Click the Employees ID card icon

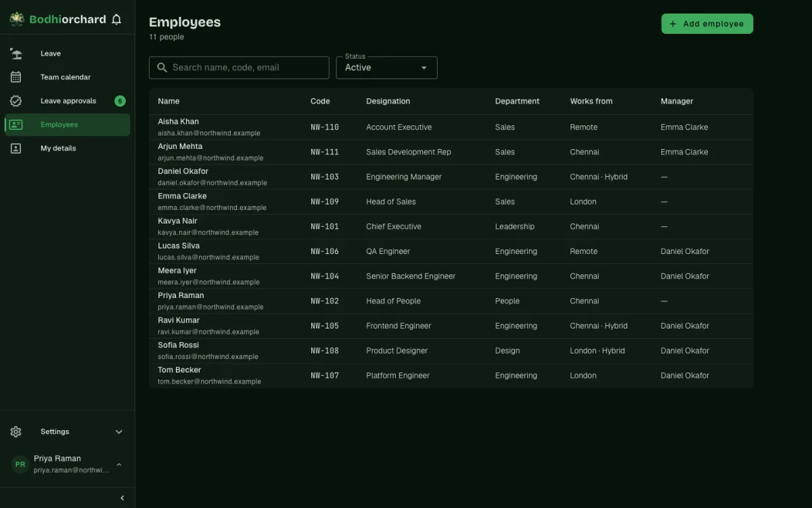pyautogui.click(x=16, y=125)
